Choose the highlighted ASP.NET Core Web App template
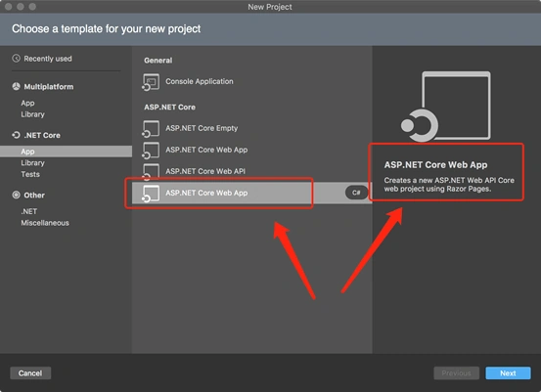541x392 pixels. coord(251,193)
